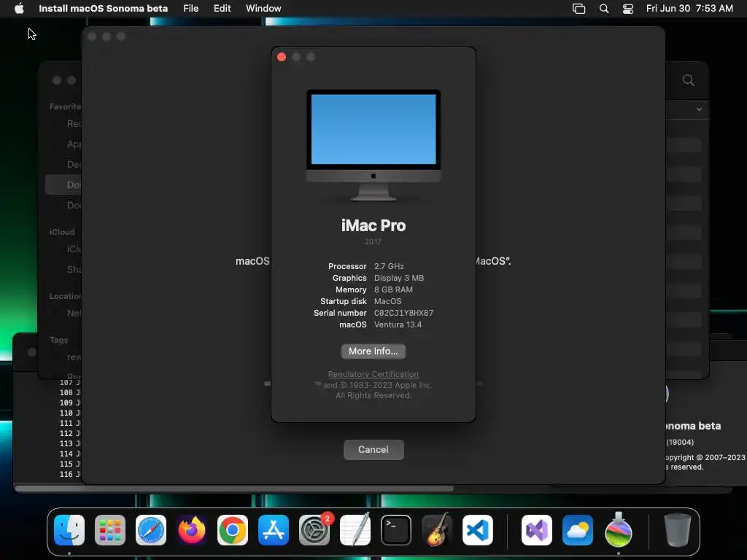The image size is (747, 560).
Task: Select iCloud section header in Finder sidebar
Action: [x=62, y=232]
